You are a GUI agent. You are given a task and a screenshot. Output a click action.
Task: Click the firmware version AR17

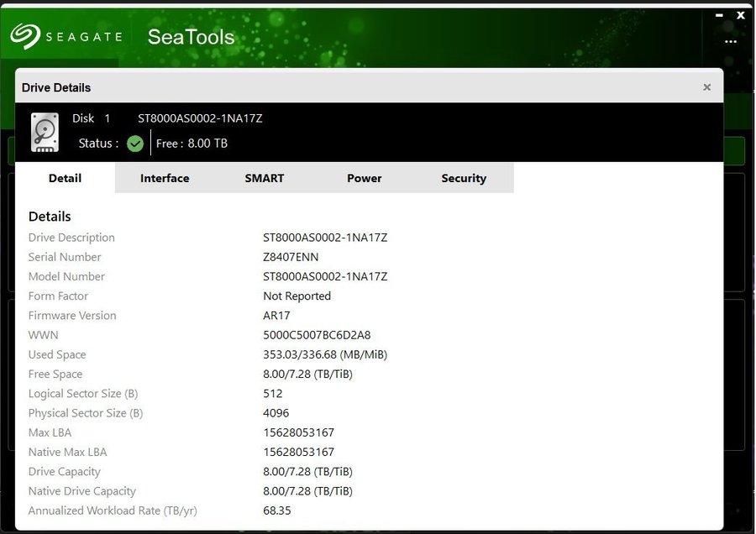(276, 316)
